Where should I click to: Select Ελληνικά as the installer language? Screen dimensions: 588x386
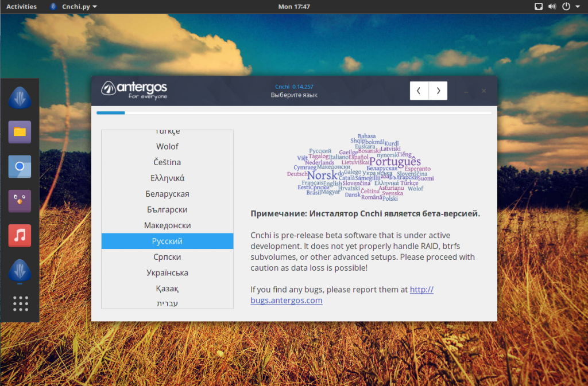click(x=167, y=178)
